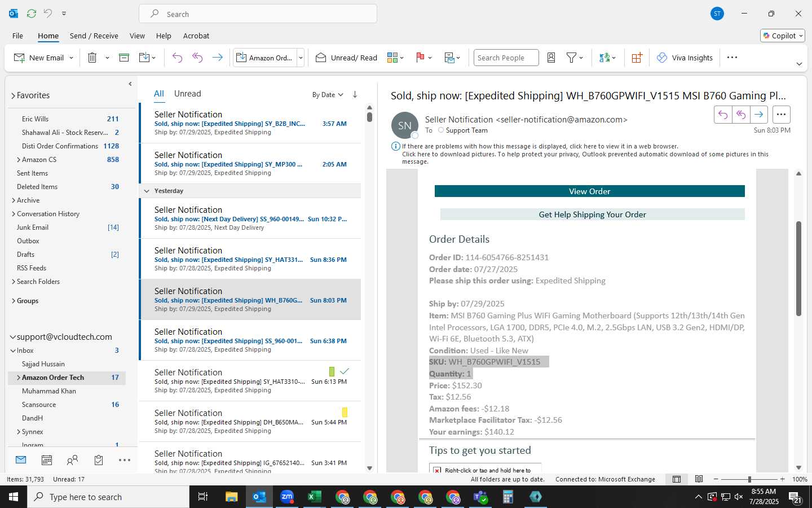Click the Copilot button

click(783, 36)
